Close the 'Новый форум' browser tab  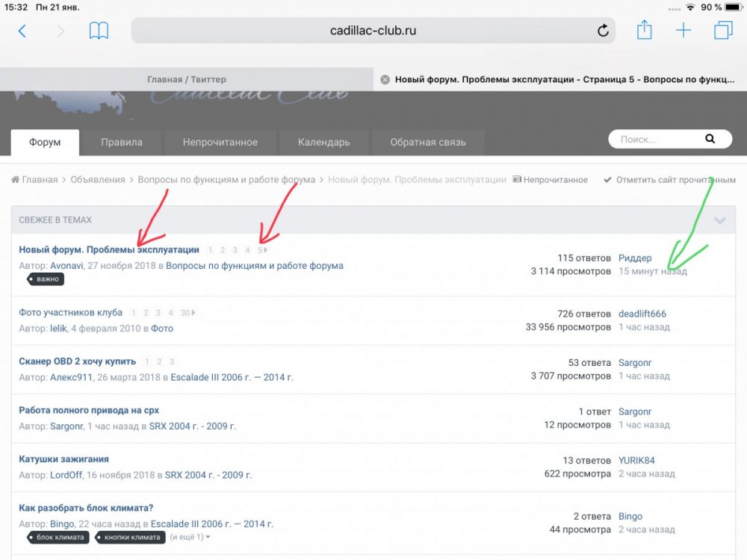[x=385, y=79]
